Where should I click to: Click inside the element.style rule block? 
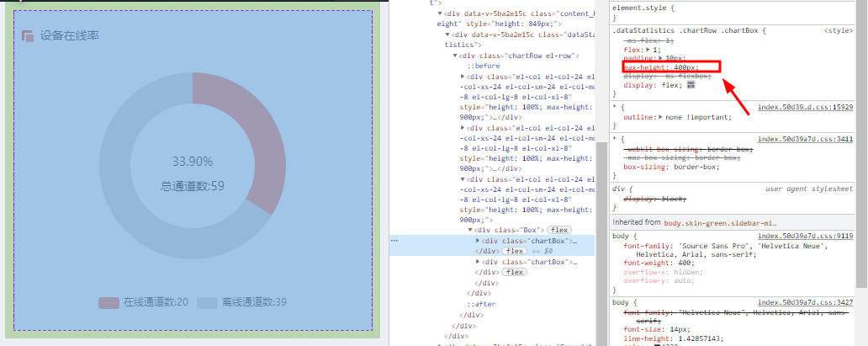732,13
